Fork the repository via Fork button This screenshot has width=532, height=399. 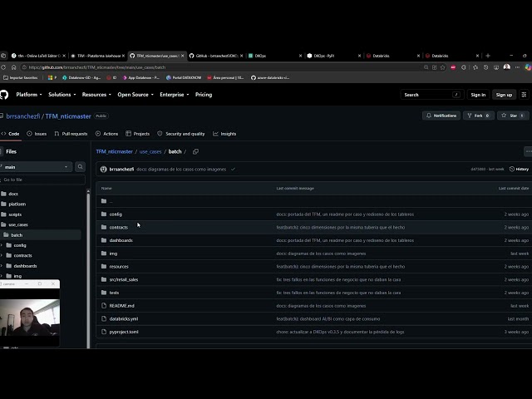[x=479, y=116]
